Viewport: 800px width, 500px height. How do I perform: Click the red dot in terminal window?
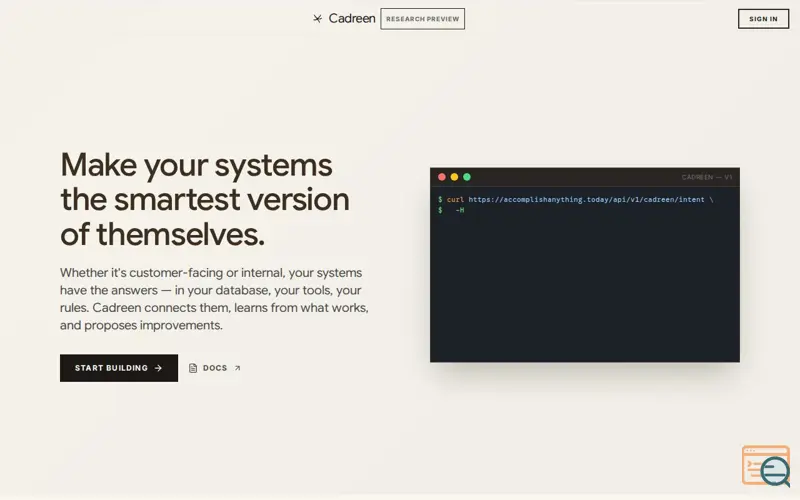[442, 177]
